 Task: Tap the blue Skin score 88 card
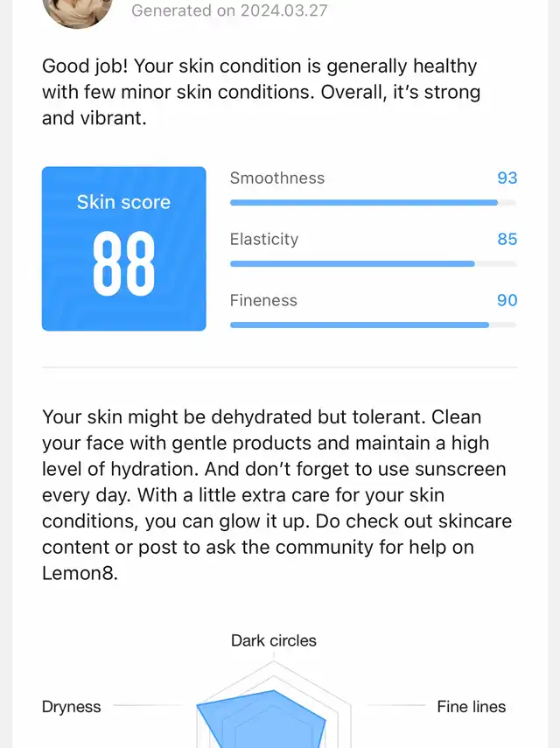[124, 248]
